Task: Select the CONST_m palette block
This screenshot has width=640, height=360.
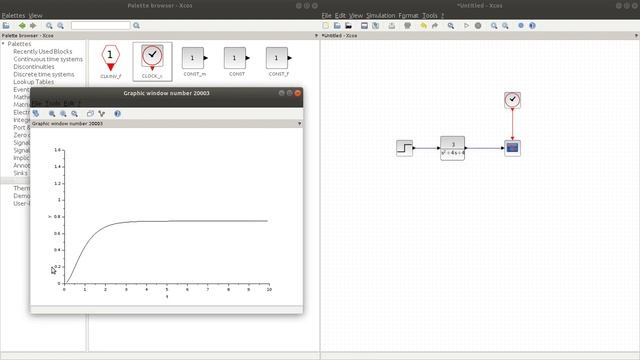Action: click(x=195, y=62)
